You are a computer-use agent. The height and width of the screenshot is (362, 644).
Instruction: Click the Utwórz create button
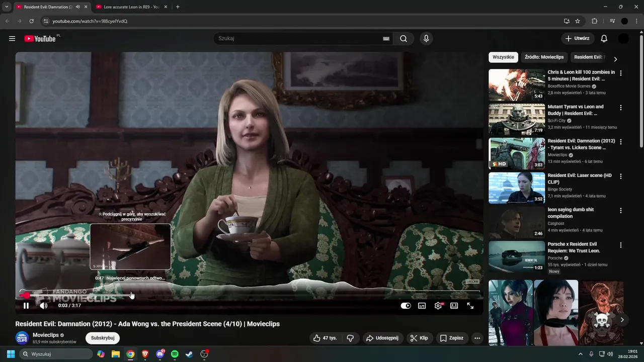point(578,39)
